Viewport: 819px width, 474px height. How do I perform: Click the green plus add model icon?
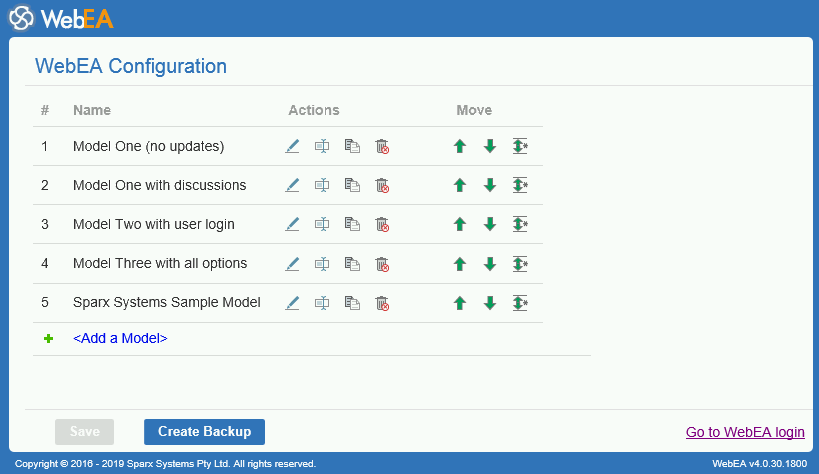coord(47,339)
